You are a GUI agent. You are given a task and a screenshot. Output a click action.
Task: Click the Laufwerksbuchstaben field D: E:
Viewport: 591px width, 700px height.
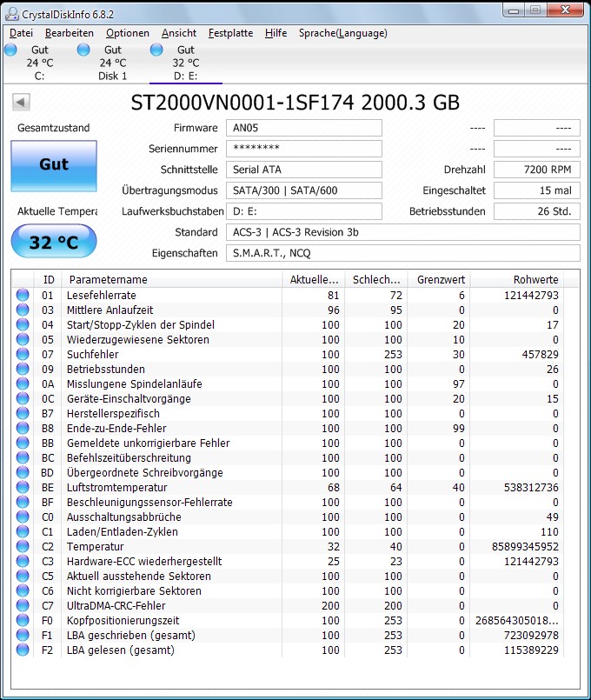point(303,211)
